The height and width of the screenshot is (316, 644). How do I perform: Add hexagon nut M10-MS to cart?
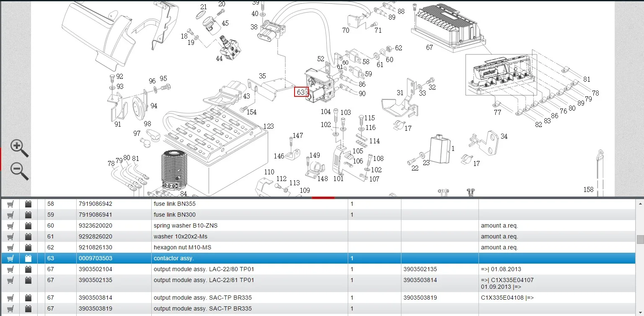[10, 248]
